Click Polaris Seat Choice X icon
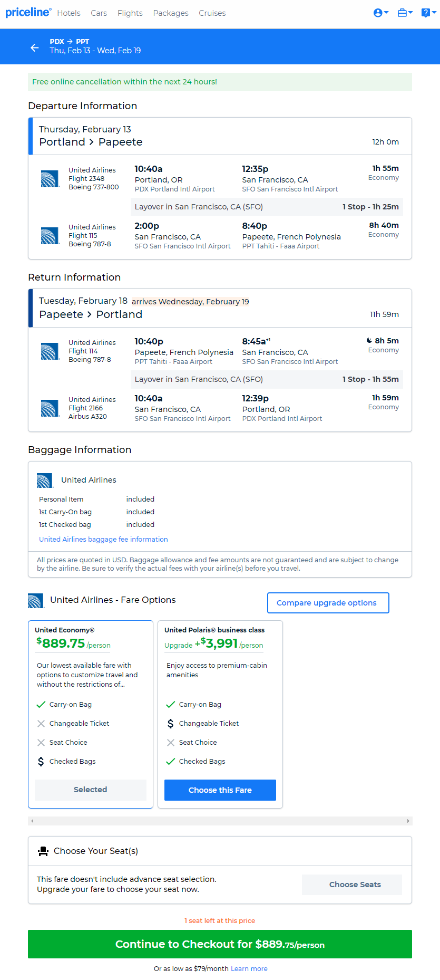440x980 pixels. click(x=171, y=743)
